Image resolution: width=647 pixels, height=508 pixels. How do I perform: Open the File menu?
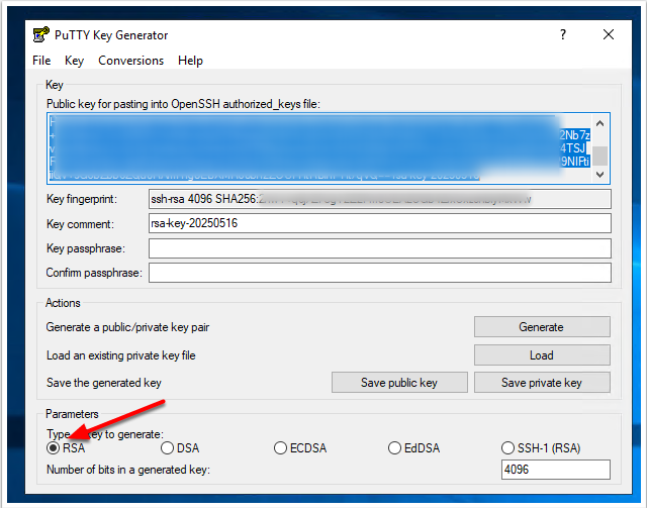[41, 61]
